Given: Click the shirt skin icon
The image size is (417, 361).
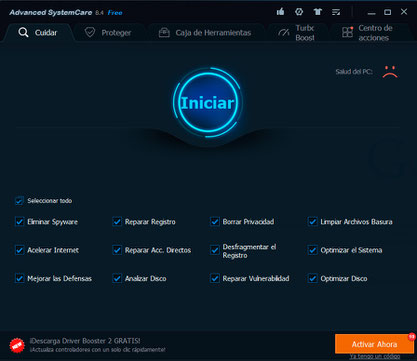Looking at the screenshot, I should coord(317,12).
